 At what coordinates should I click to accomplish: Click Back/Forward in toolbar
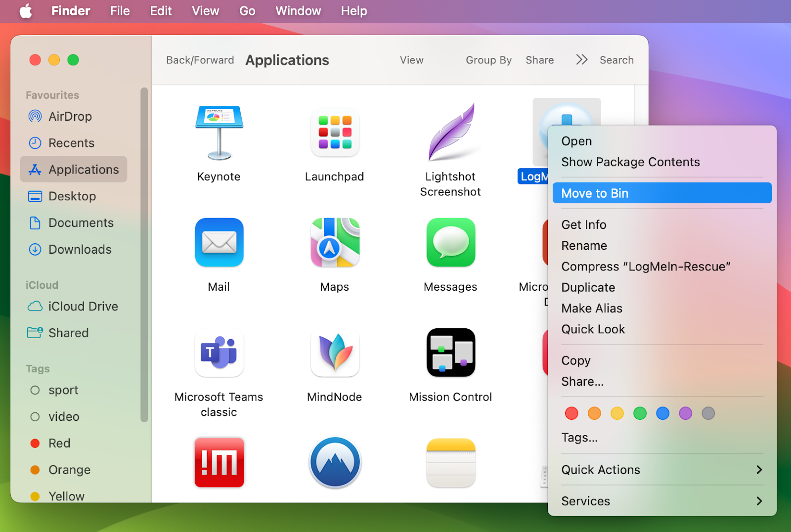pyautogui.click(x=200, y=60)
